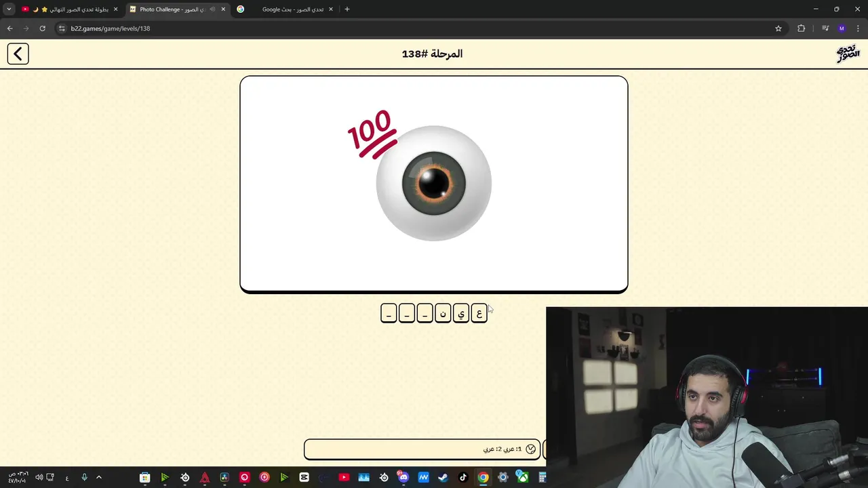Open the clock and date in taskbar
The height and width of the screenshot is (488, 868).
(18, 478)
